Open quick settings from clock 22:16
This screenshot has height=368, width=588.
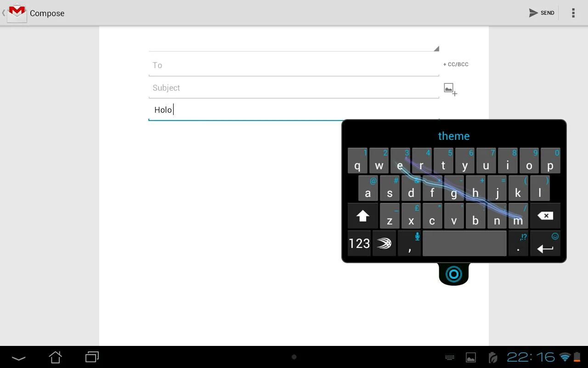(x=531, y=357)
